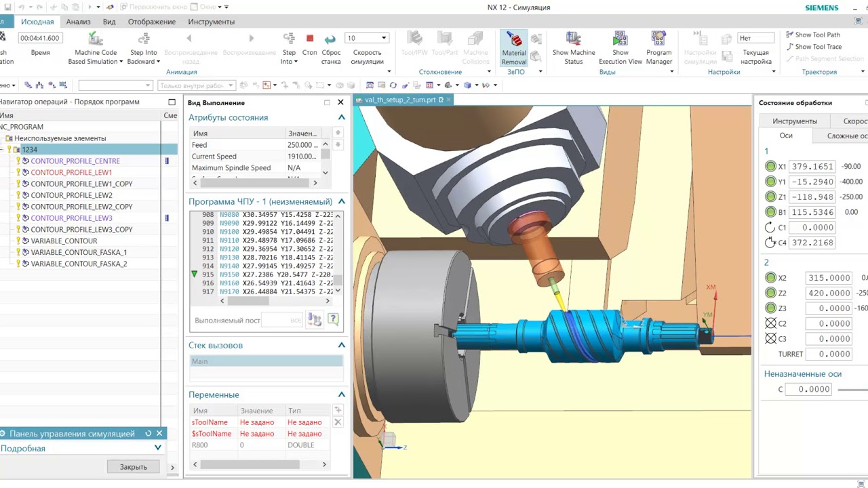The height and width of the screenshot is (488, 868).
Task: Click the C4 value field 372.2168
Action: pyautogui.click(x=812, y=243)
